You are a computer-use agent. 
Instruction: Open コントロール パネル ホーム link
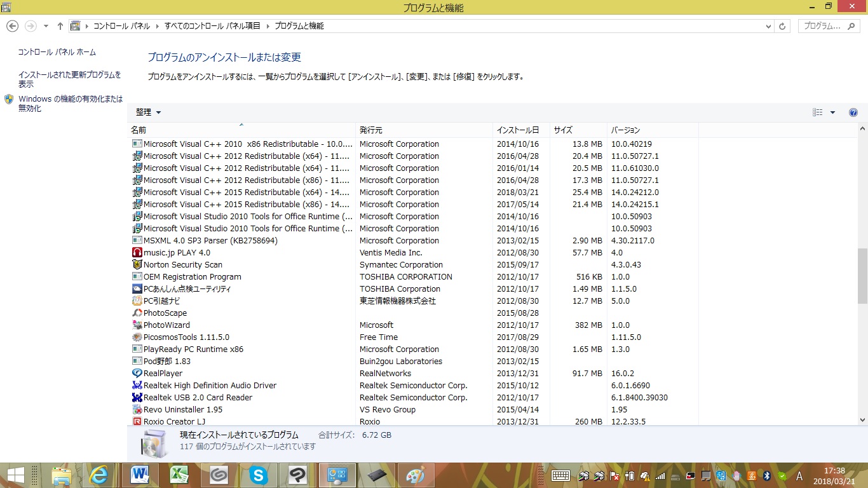click(x=57, y=52)
